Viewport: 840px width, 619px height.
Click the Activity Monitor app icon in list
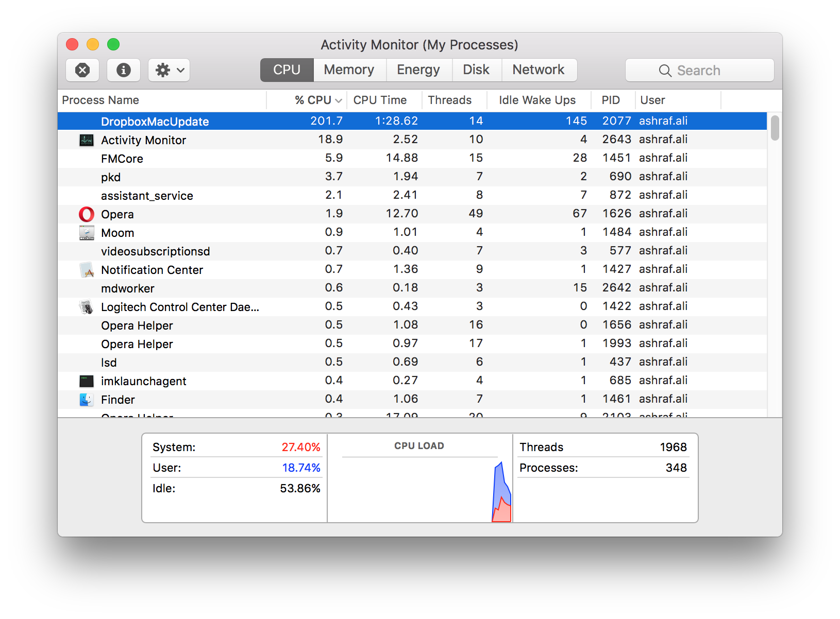[87, 140]
